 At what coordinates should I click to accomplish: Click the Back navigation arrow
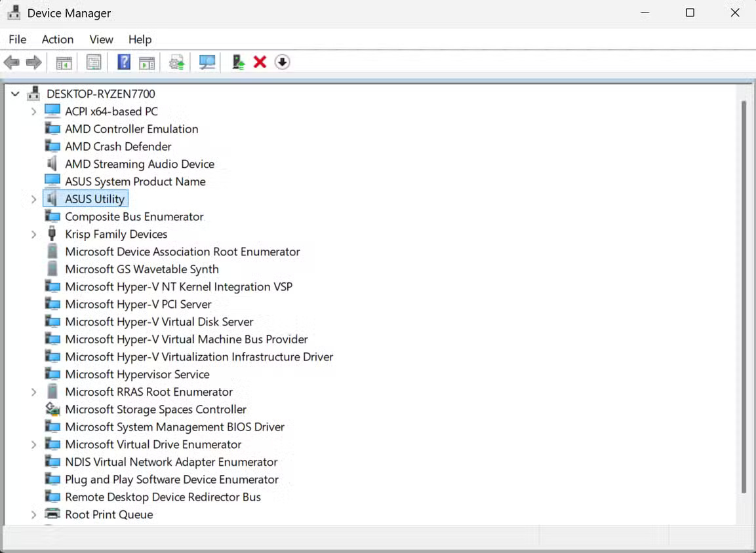point(11,62)
